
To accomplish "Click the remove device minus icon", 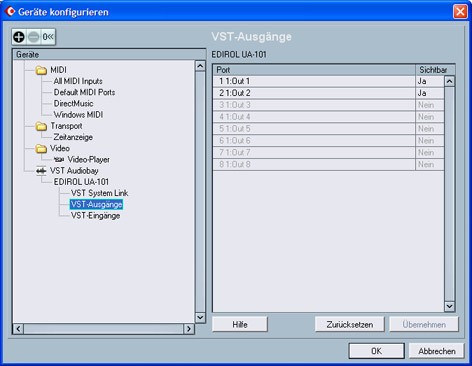I will click(33, 37).
